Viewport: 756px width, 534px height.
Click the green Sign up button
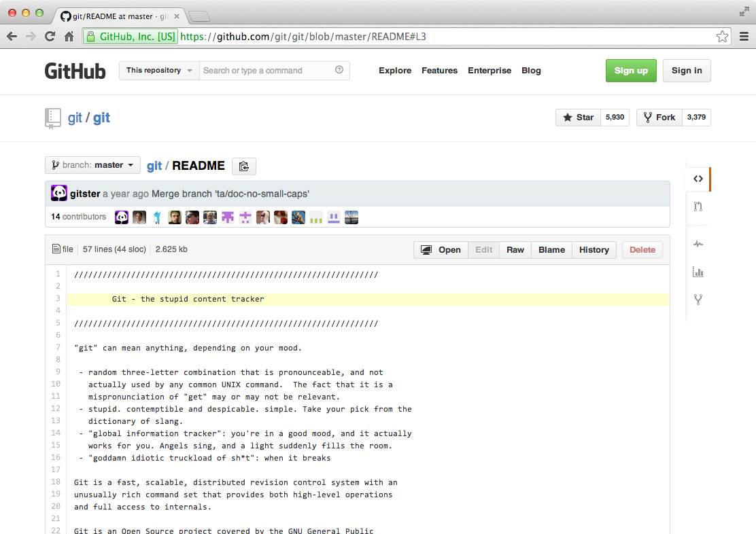[631, 71]
